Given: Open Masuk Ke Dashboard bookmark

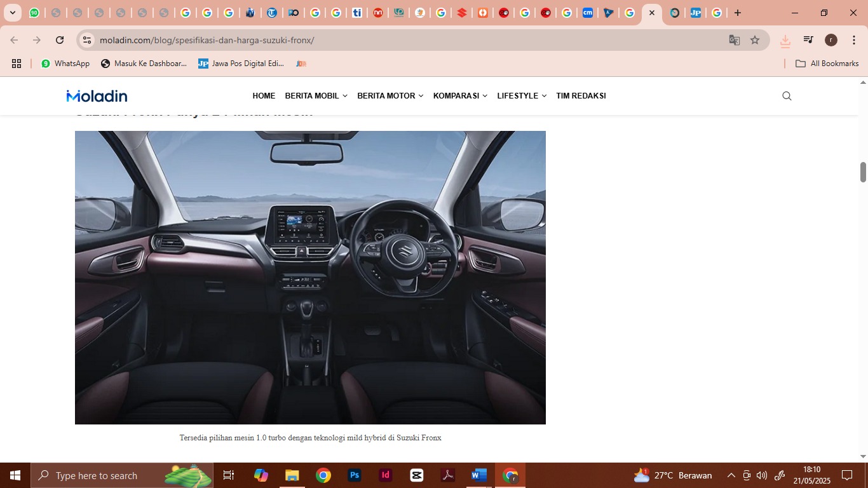Looking at the screenshot, I should coord(144,64).
